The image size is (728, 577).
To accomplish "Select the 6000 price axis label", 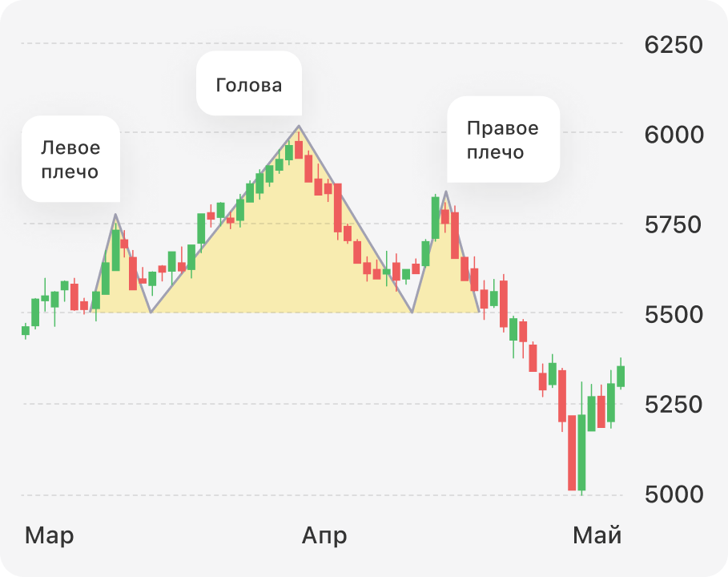I will pos(674,135).
